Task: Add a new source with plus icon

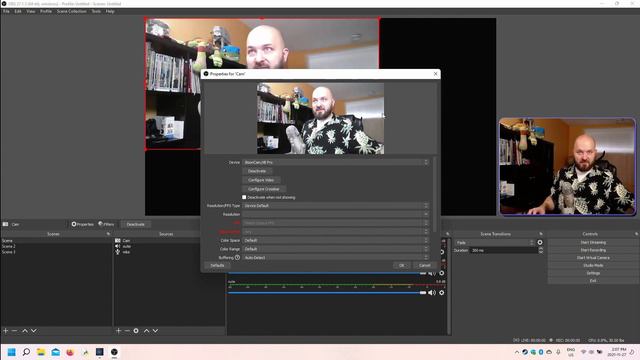Action: click(x=118, y=331)
